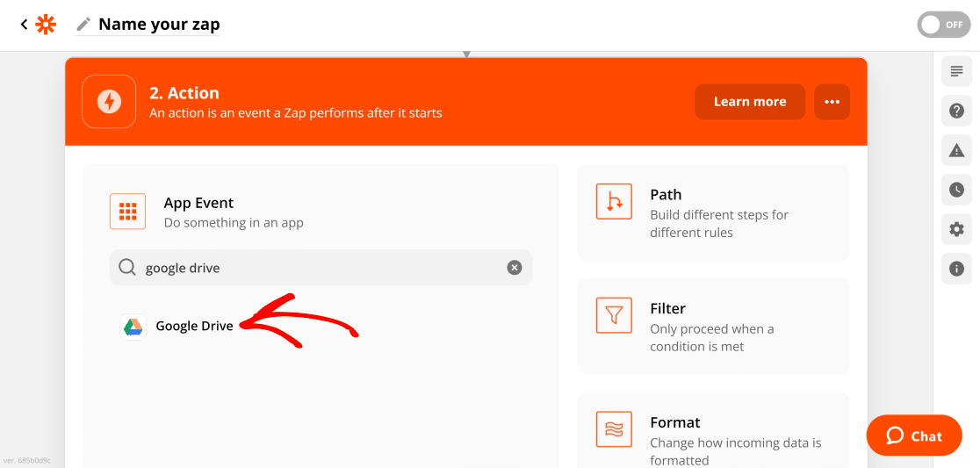This screenshot has width=980, height=468.
Task: Open the three-dots action step menu
Action: pyautogui.click(x=832, y=102)
